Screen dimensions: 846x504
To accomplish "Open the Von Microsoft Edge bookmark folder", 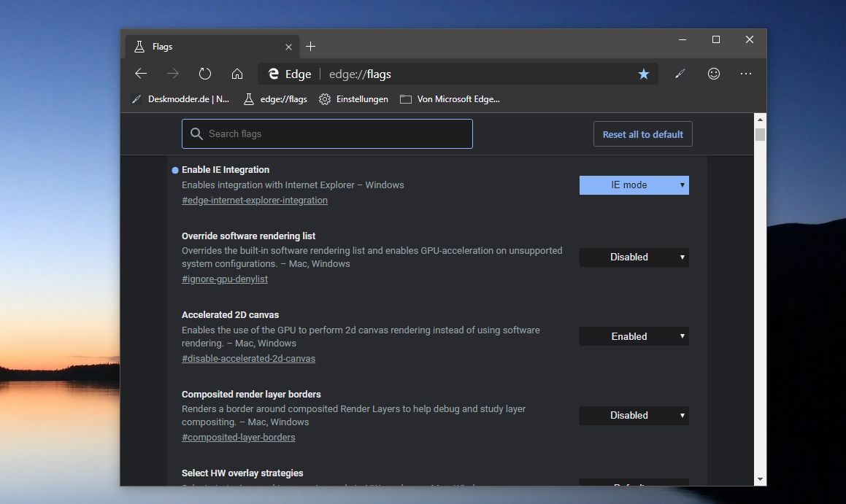I will coord(450,99).
